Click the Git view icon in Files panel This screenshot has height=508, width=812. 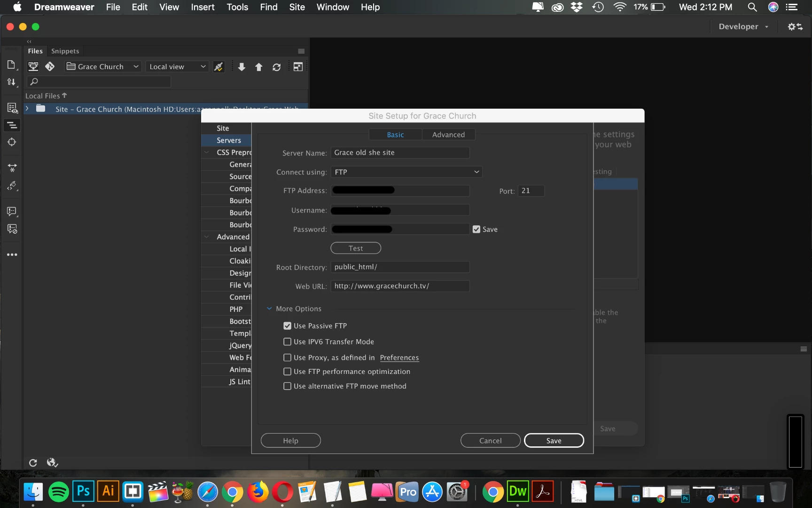pos(50,67)
